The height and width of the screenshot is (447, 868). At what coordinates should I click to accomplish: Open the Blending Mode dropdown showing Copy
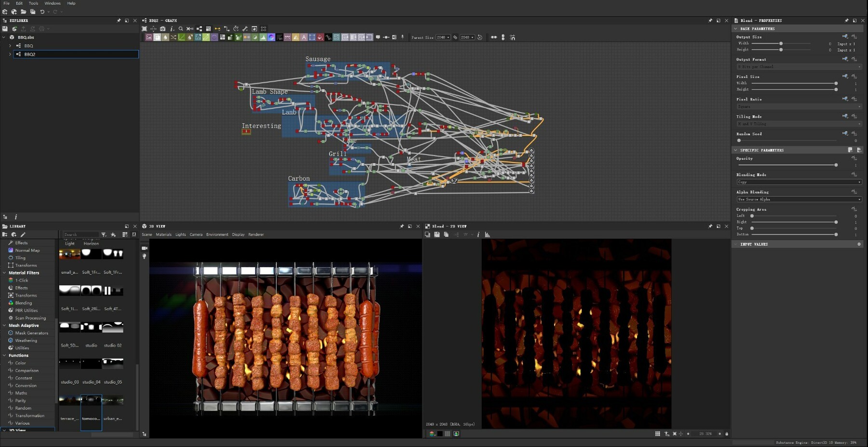tap(799, 182)
